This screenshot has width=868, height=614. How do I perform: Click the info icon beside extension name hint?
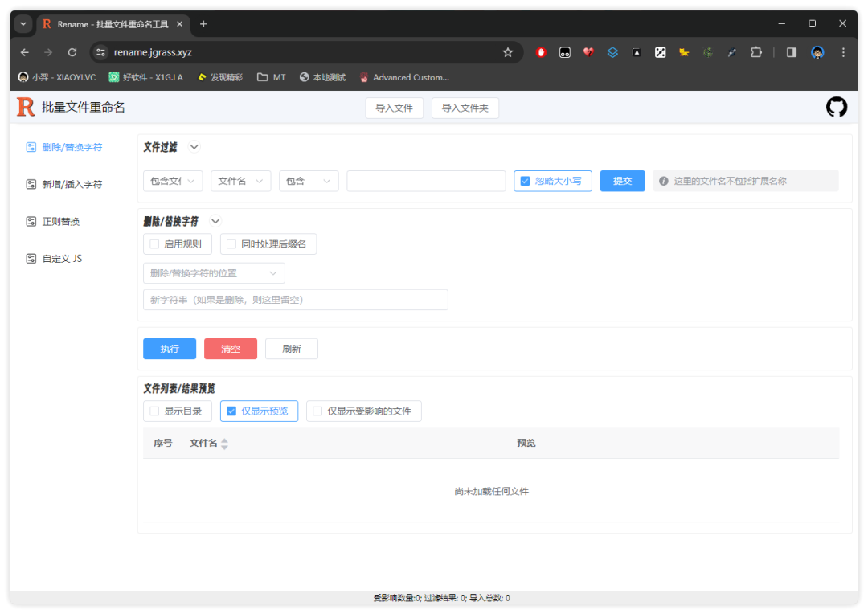coord(663,181)
